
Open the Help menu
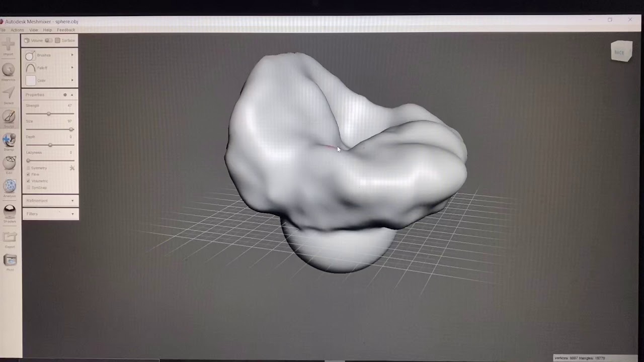47,30
